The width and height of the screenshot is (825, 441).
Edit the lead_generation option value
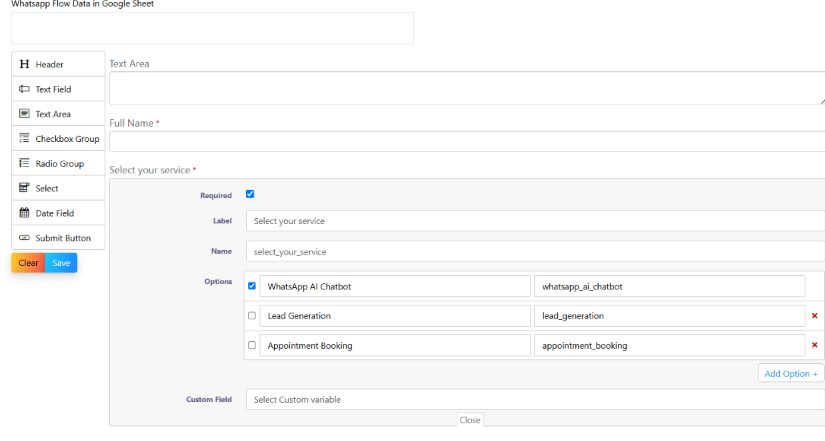[x=669, y=316]
